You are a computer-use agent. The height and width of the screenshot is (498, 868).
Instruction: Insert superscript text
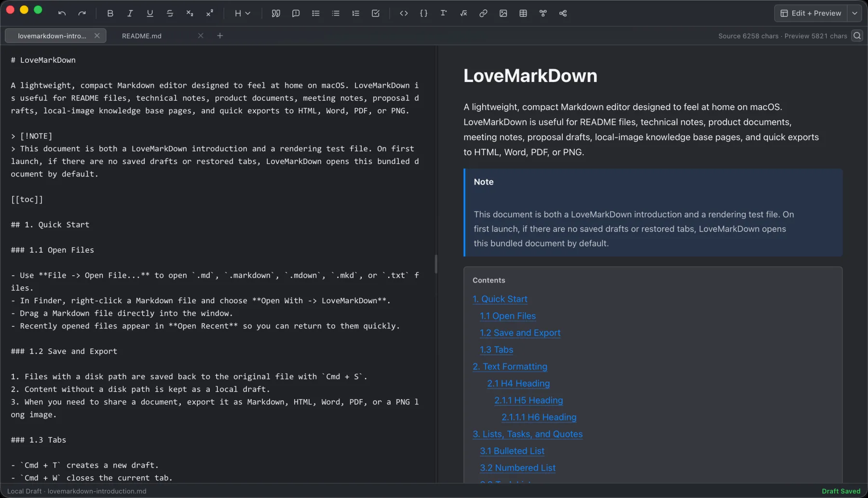click(209, 13)
